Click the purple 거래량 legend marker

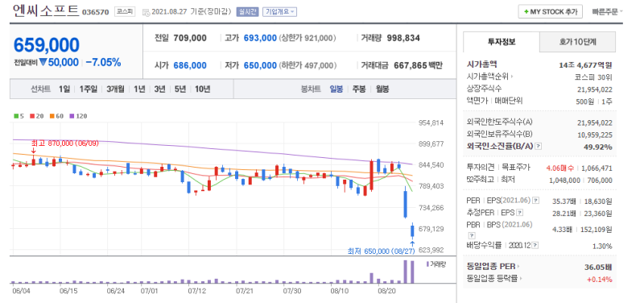[427, 264]
